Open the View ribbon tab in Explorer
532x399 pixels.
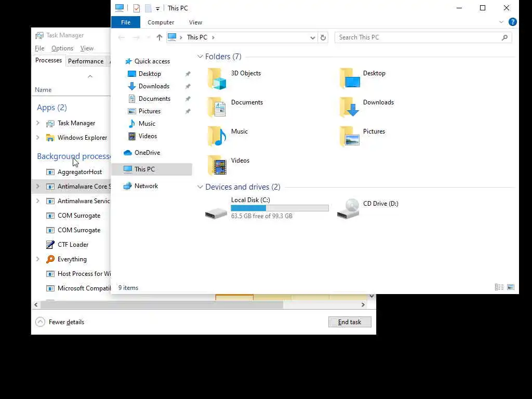pyautogui.click(x=195, y=22)
